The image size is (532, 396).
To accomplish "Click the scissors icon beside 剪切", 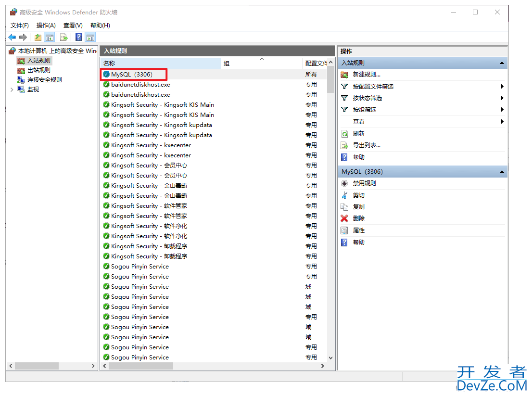I will (344, 195).
